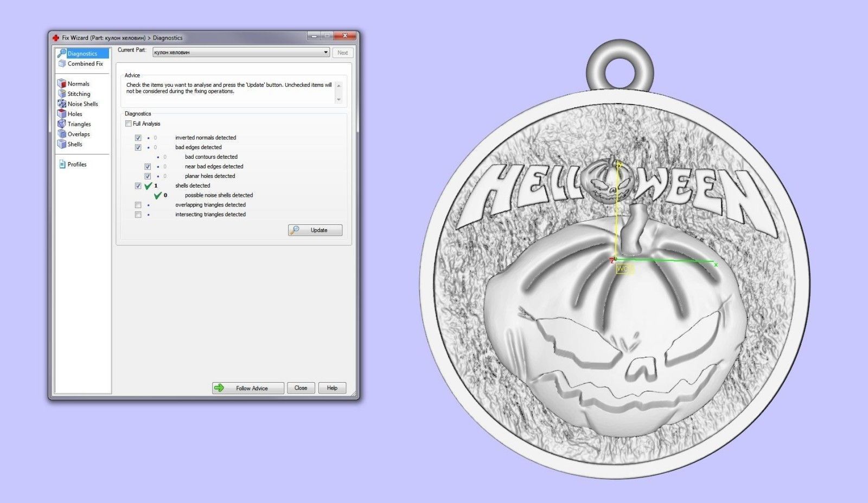
Task: Click the green check beside shells detected
Action: tap(148, 186)
